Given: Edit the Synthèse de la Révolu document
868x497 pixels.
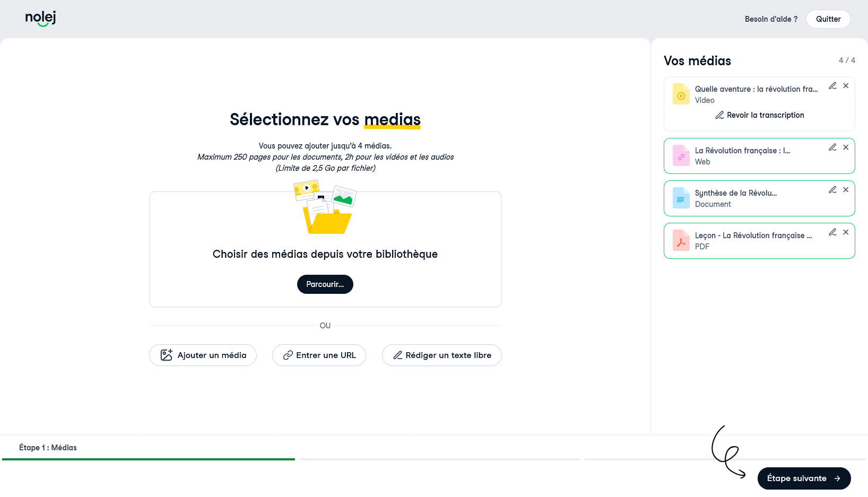Looking at the screenshot, I should point(832,190).
